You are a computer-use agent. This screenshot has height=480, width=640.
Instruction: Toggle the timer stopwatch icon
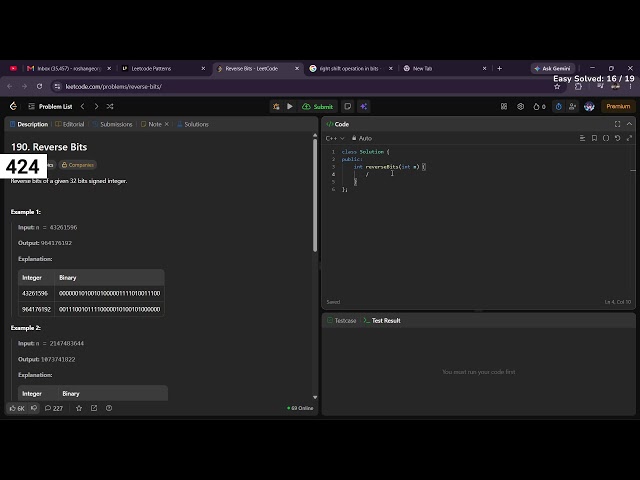[559, 107]
